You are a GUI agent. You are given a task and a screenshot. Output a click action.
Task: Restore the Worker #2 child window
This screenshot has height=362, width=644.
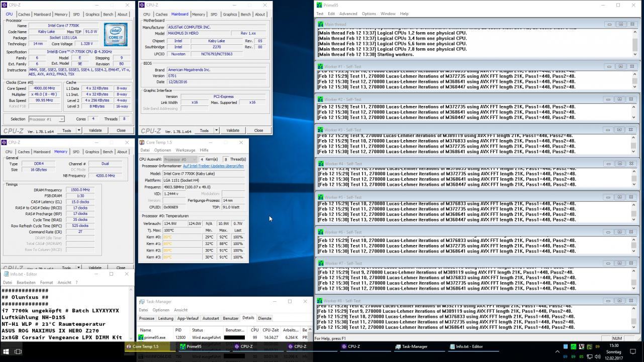pyautogui.click(x=620, y=99)
